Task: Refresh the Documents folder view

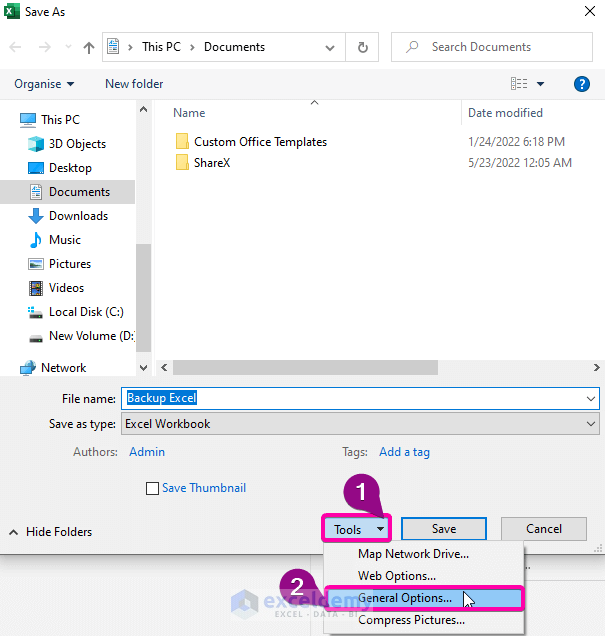Action: pyautogui.click(x=363, y=47)
